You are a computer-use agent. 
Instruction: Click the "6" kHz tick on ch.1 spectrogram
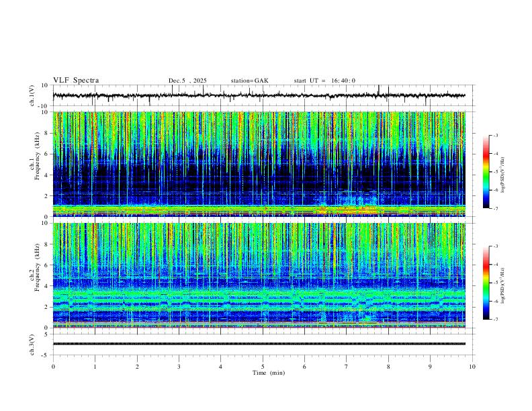pyautogui.click(x=46, y=154)
